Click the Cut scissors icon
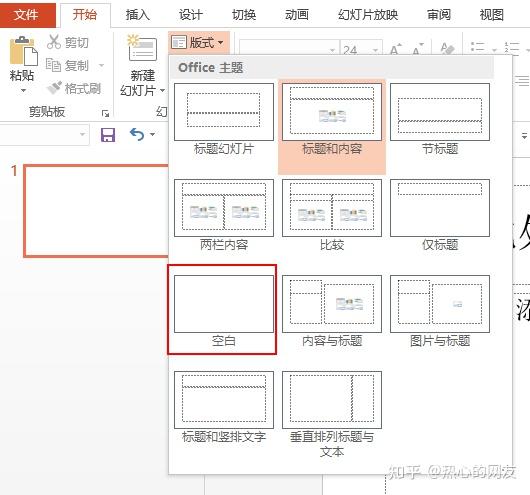Viewport: 530px width, 495px height. pyautogui.click(x=54, y=42)
